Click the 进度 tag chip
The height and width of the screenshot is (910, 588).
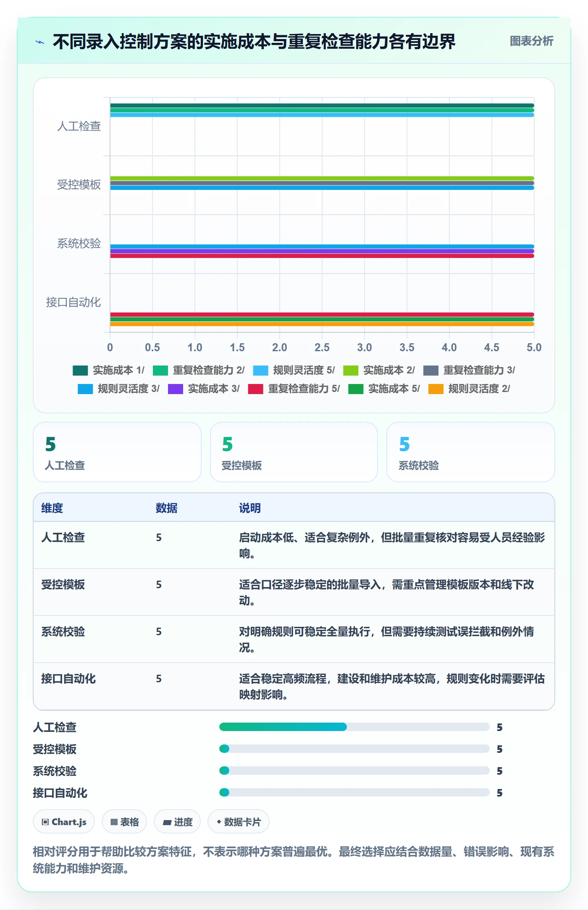tap(177, 821)
